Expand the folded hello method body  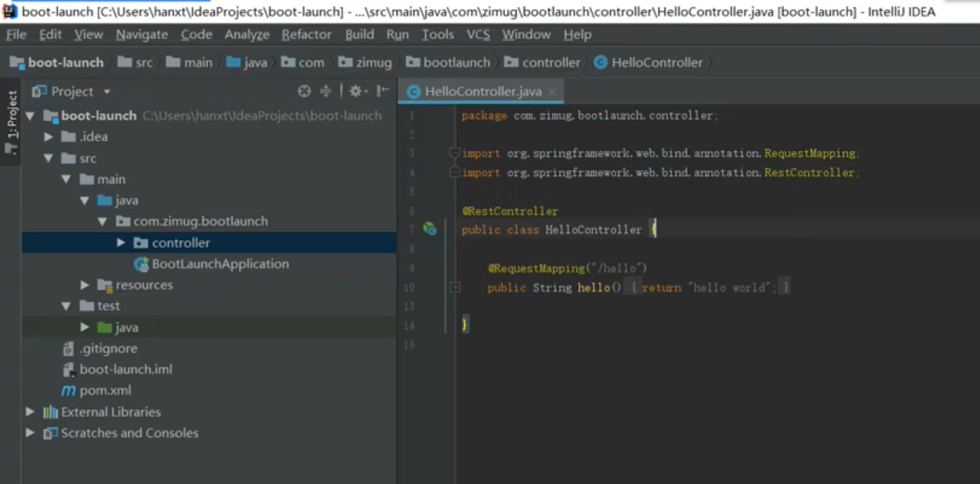point(455,288)
